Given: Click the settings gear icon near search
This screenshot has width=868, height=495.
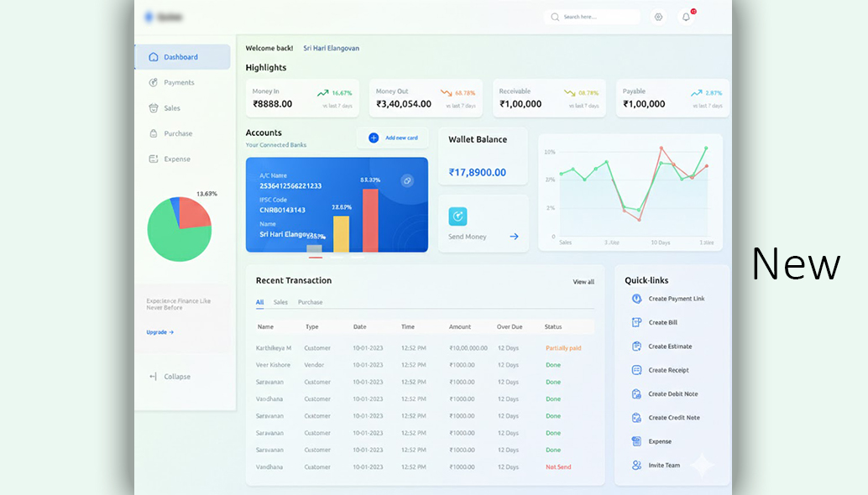Looking at the screenshot, I should click(x=658, y=16).
